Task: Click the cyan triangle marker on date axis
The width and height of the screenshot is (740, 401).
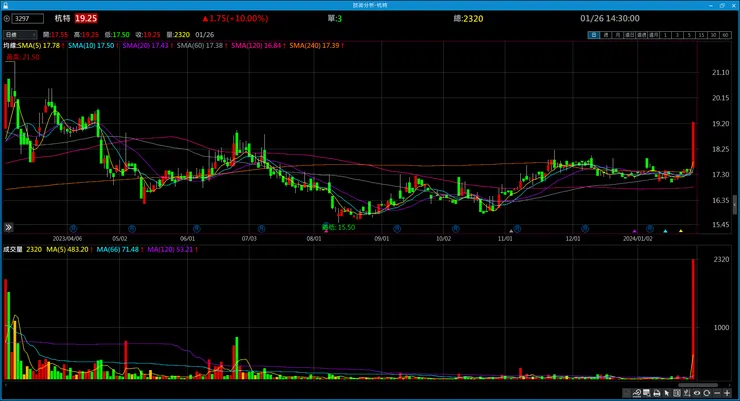Action: (665, 231)
